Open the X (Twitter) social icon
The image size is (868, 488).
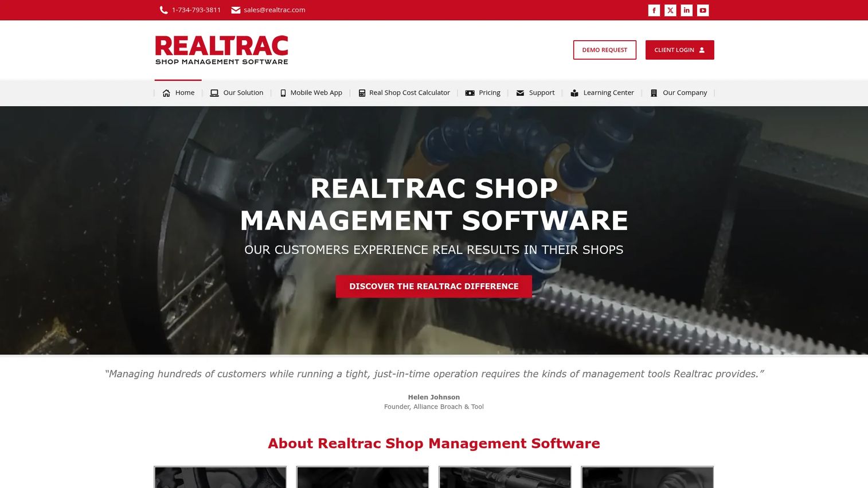[x=670, y=10]
